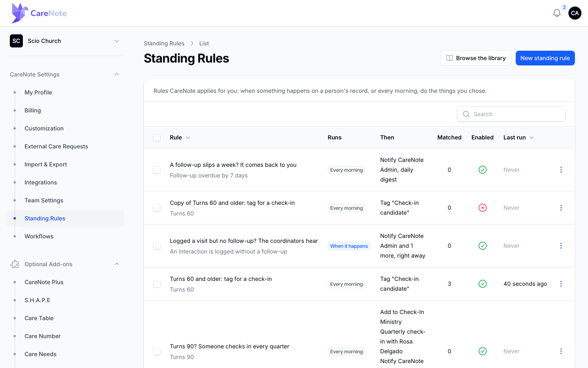This screenshot has height=368, width=588.
Task: Select the 'Copy of Turns 60' rule checkbox
Action: point(157,208)
